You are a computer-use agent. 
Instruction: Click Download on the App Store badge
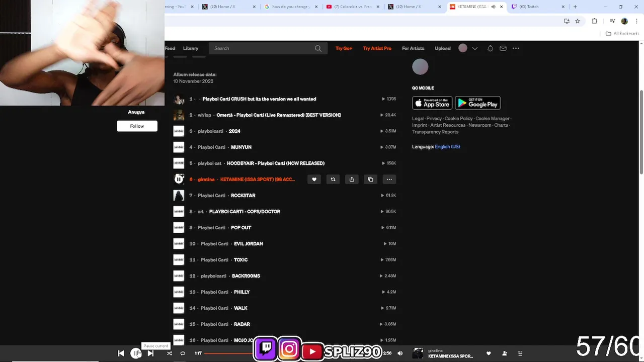pyautogui.click(x=432, y=103)
